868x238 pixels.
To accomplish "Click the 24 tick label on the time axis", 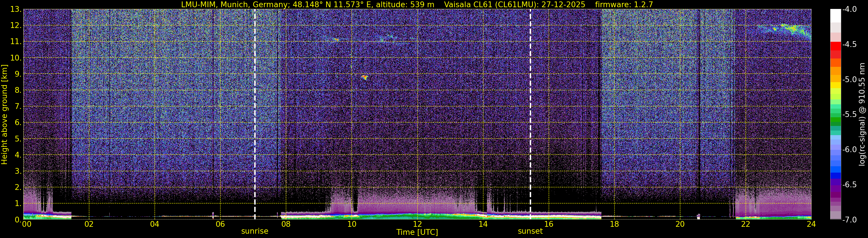I will 811,224.
